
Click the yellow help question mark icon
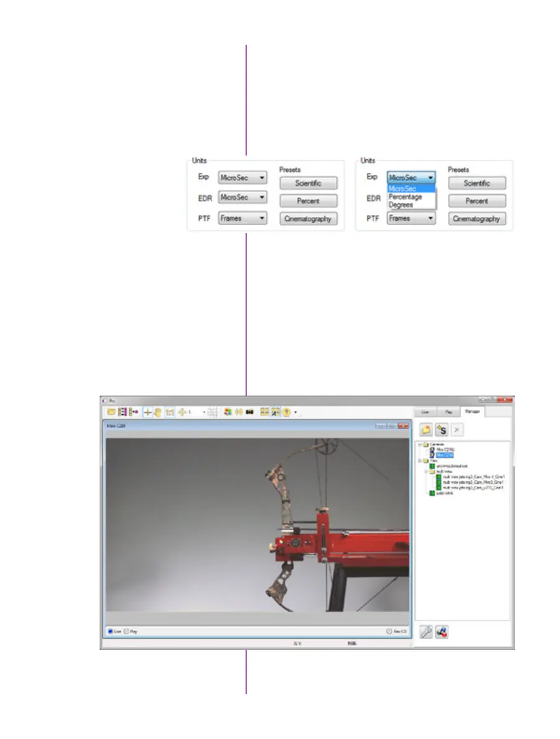point(287,412)
